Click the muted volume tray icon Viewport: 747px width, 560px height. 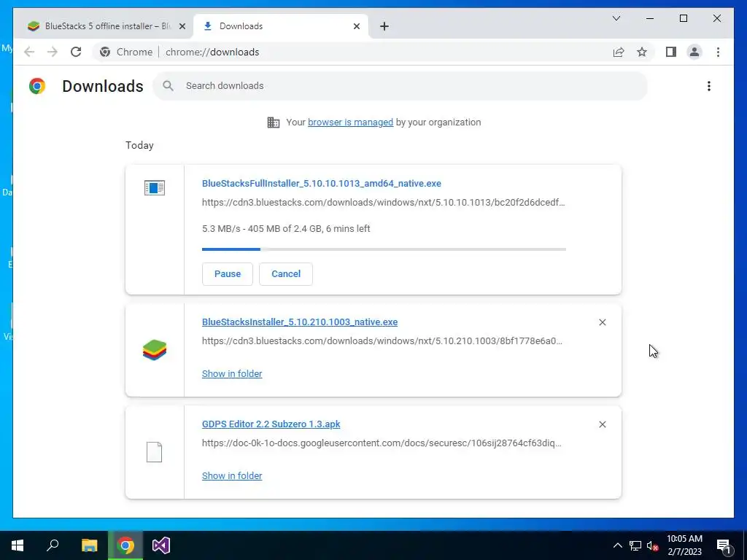(x=652, y=545)
